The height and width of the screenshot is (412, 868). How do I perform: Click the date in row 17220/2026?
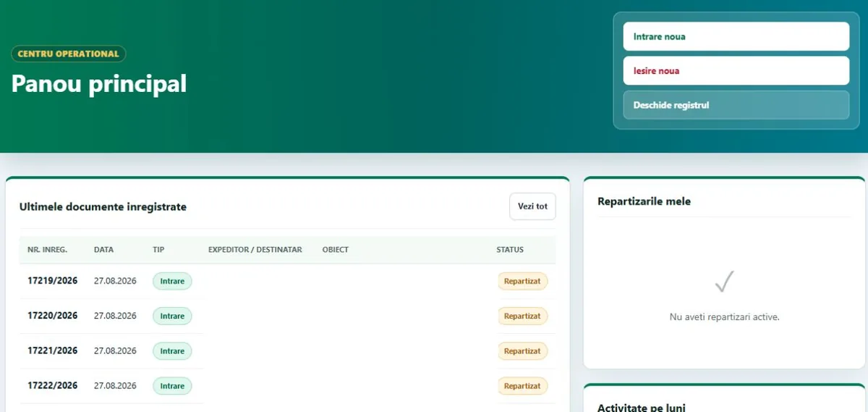[x=115, y=316]
